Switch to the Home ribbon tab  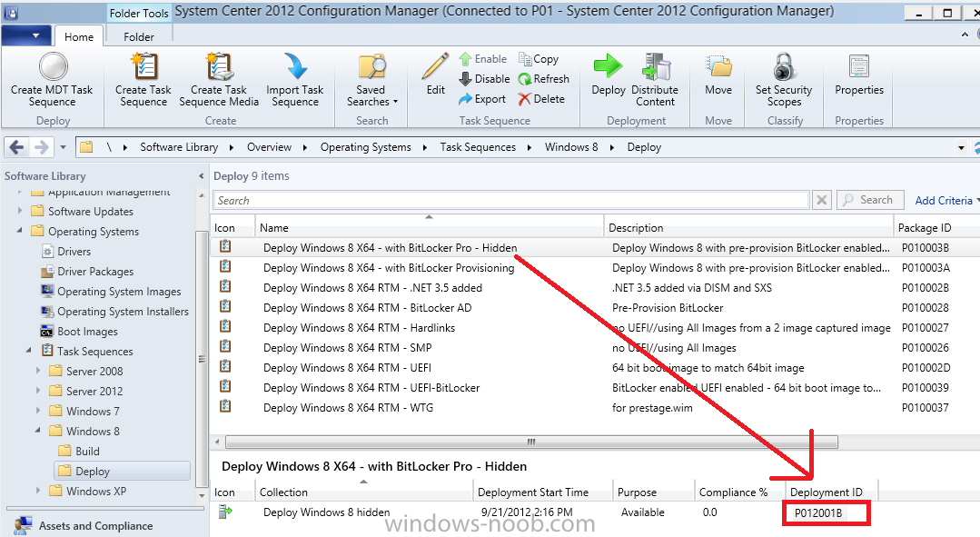point(79,37)
